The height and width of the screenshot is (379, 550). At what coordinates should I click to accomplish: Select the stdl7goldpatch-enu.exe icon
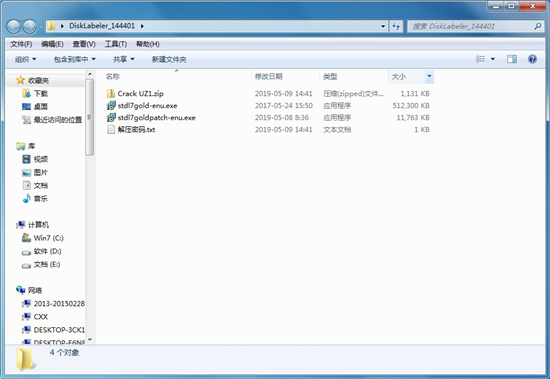coord(111,117)
